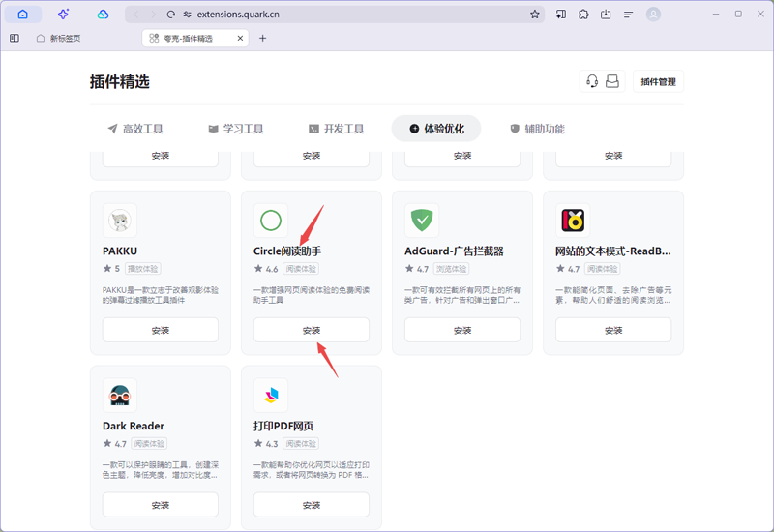Install the AdGuard-广告拦截器 plugin
Viewport: 774px width, 532px height.
click(462, 330)
